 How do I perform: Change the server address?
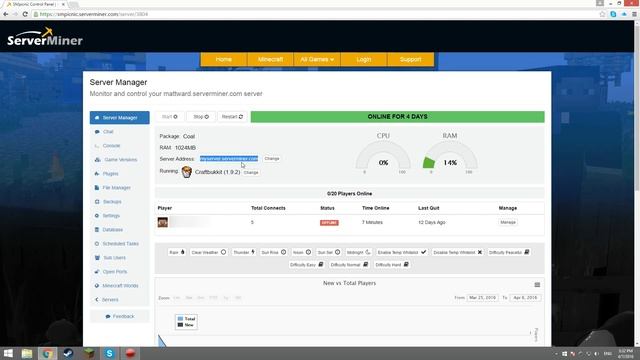coord(272,159)
